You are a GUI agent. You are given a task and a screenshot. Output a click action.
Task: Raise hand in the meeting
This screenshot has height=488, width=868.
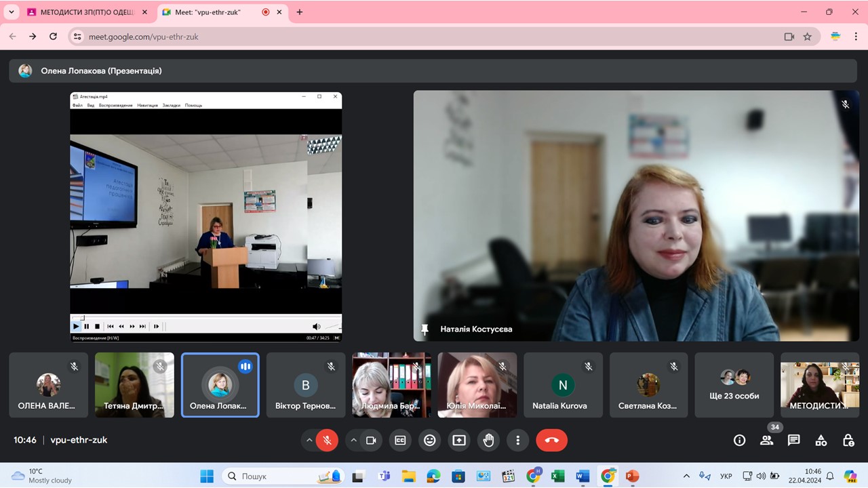coord(488,441)
